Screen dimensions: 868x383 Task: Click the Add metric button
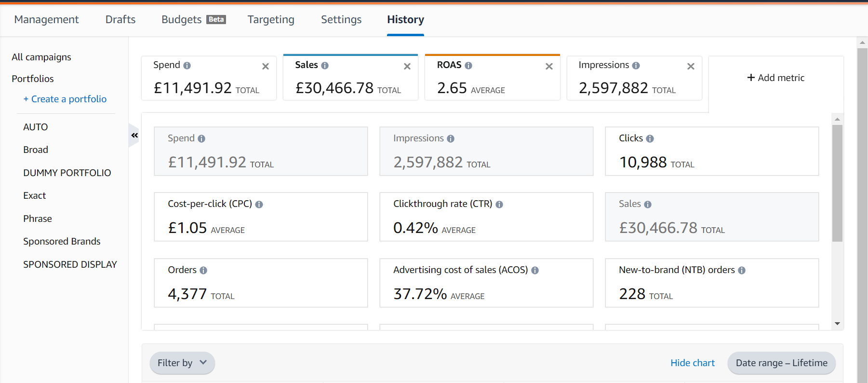tap(775, 78)
